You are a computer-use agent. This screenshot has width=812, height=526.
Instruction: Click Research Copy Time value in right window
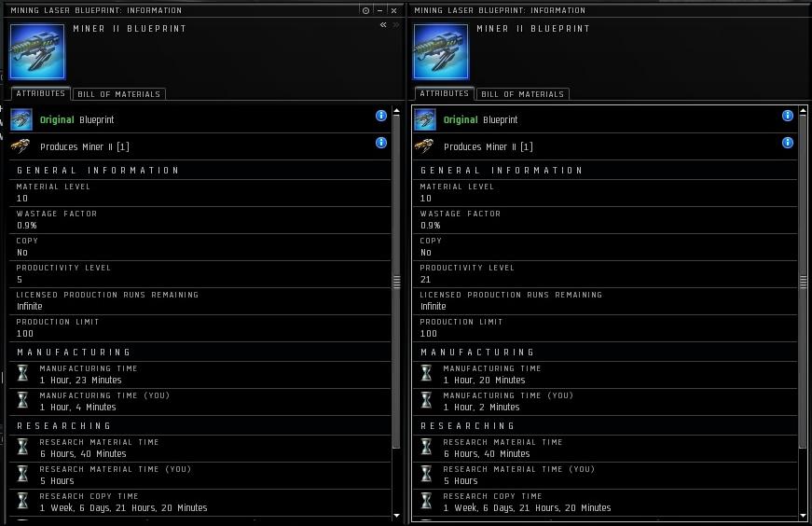tap(527, 508)
